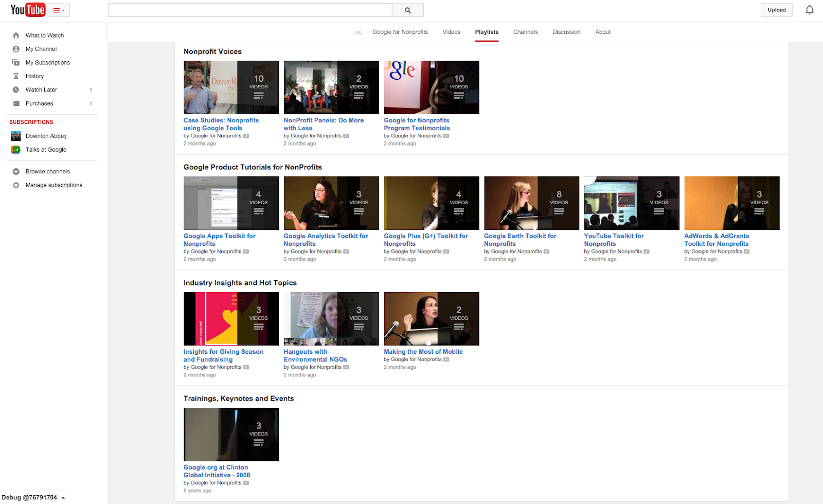Click the SUBSCRIPTIONS sidebar heading
This screenshot has width=823, height=504.
pyautogui.click(x=31, y=122)
